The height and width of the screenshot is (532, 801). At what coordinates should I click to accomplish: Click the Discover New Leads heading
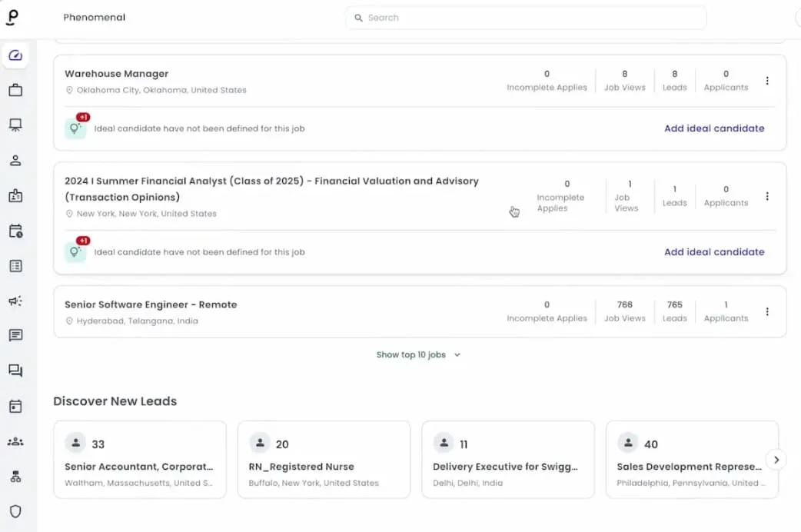click(x=115, y=401)
